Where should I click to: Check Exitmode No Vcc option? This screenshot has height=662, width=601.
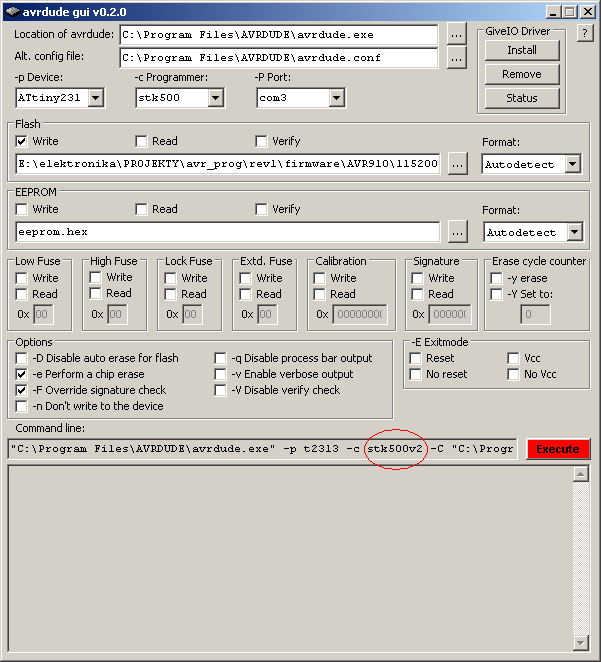click(513, 374)
